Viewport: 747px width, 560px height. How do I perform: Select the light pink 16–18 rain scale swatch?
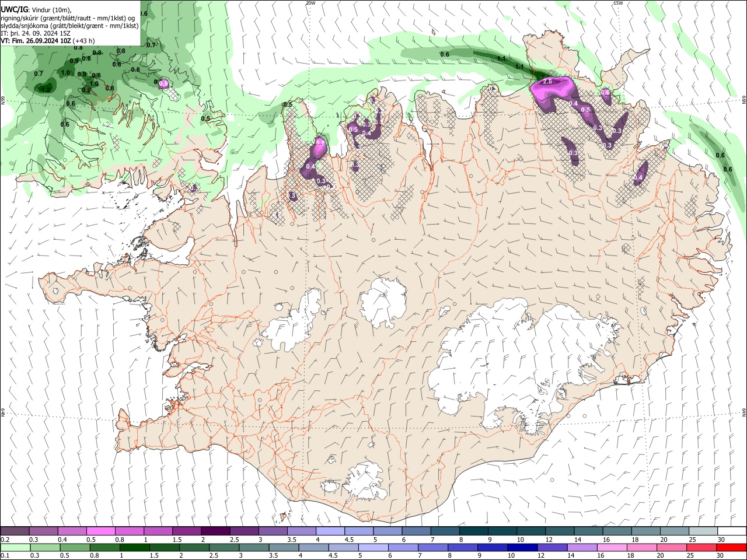coord(612,548)
